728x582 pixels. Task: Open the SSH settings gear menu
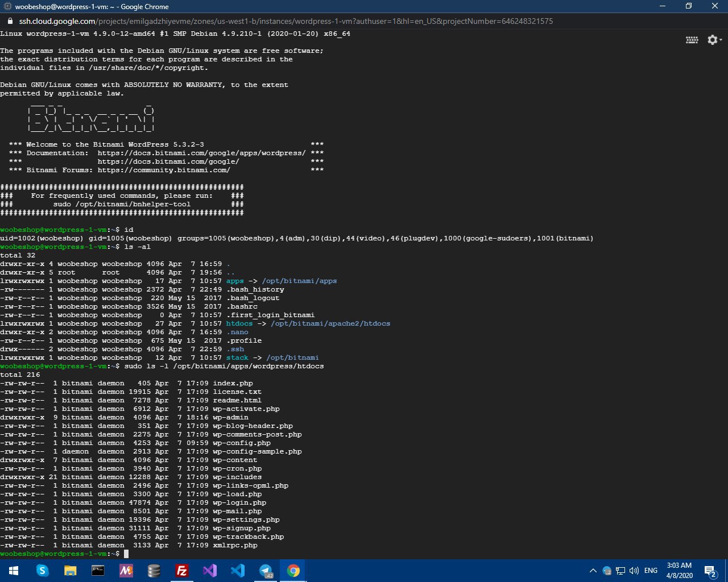click(x=714, y=40)
